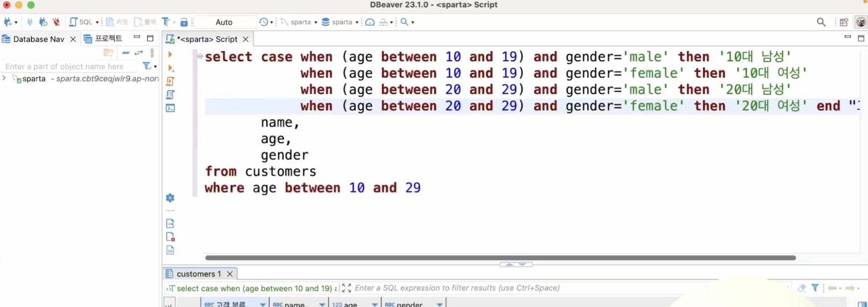Viewport: 868px width, 307px height.
Task: Close the *<sparta> Script tab
Action: tap(246, 39)
